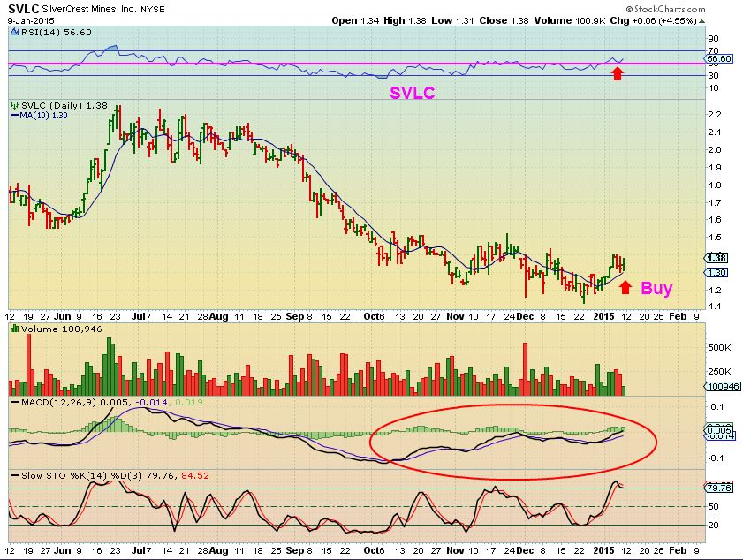
Task: Click Jun on the date axis under the price panel
Action: click(x=62, y=316)
